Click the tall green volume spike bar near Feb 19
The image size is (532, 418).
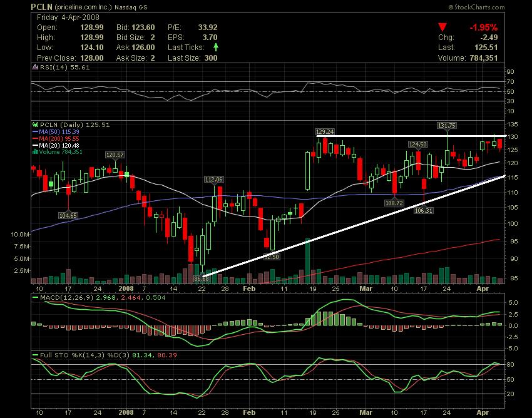[x=308, y=260]
